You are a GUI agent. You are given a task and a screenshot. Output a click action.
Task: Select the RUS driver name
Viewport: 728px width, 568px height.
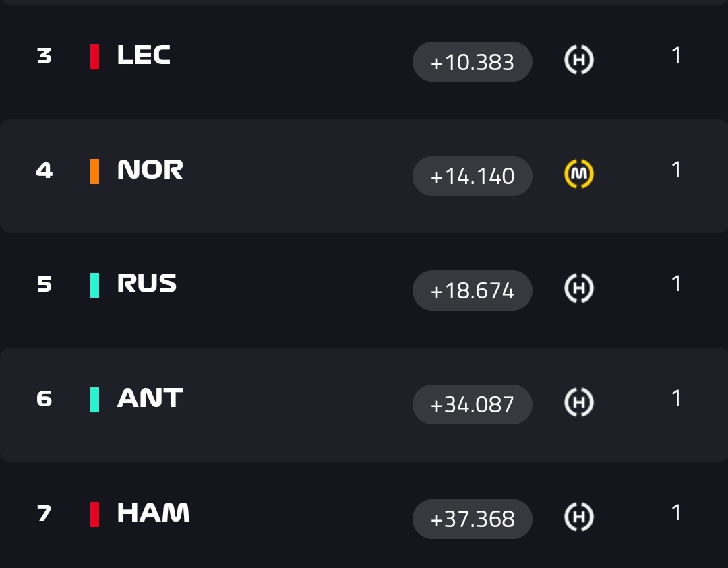click(147, 284)
